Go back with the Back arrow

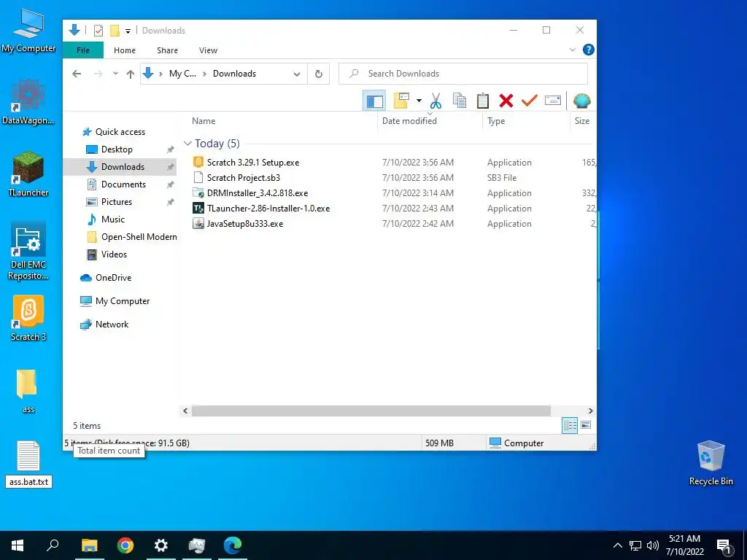(x=77, y=74)
